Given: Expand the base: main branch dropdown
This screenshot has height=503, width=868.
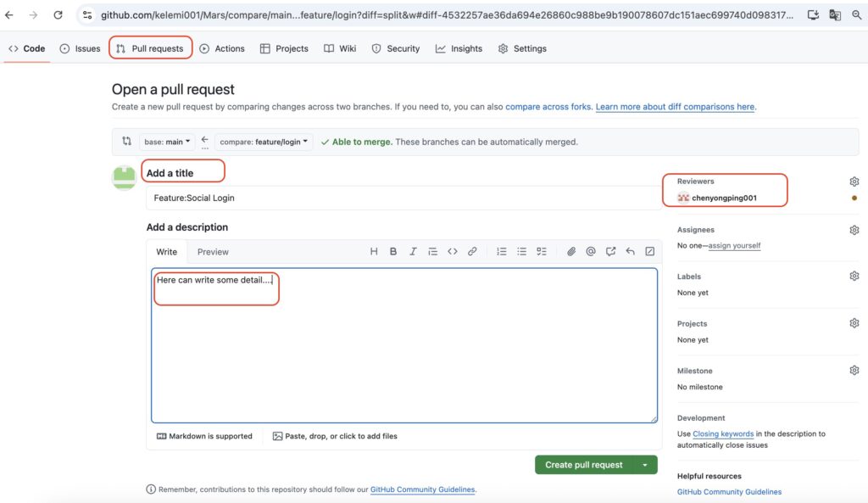Looking at the screenshot, I should click(168, 143).
